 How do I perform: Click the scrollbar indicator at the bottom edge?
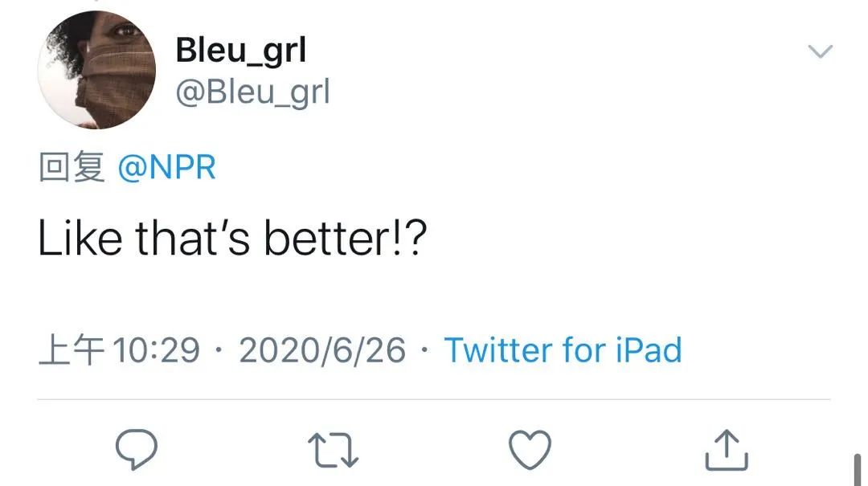pyautogui.click(x=857, y=470)
